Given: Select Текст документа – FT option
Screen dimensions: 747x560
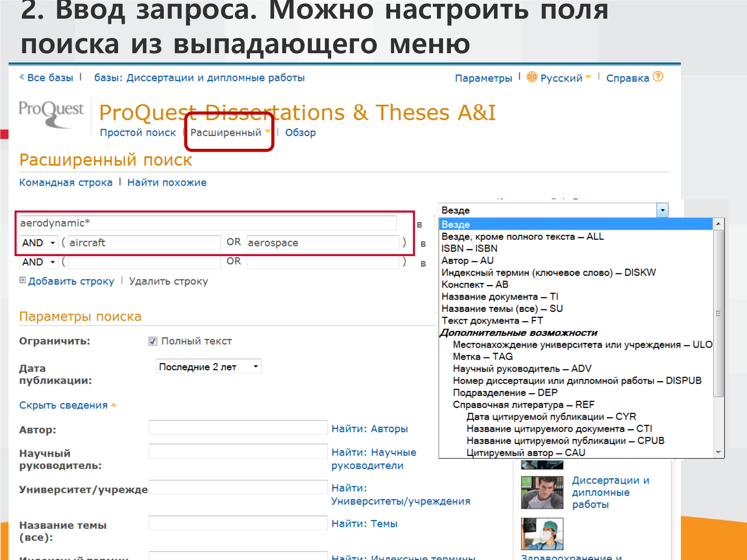Looking at the screenshot, I should [492, 321].
